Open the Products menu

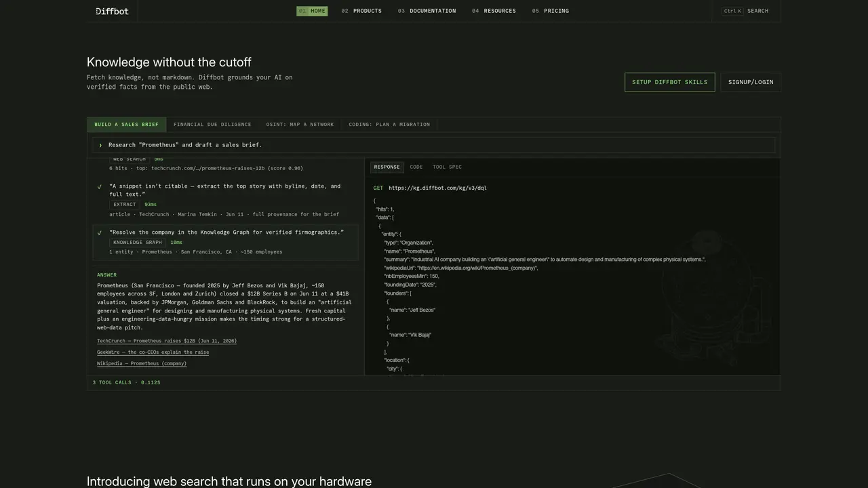(361, 11)
